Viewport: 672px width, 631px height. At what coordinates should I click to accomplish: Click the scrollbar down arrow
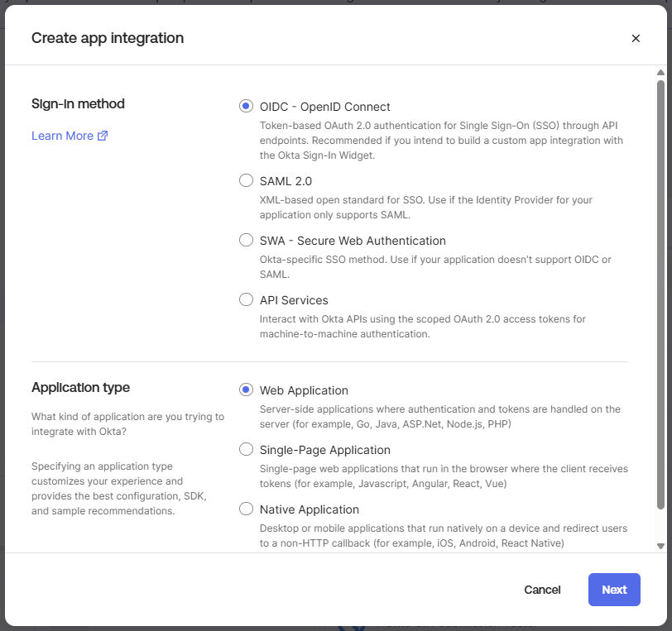(660, 546)
